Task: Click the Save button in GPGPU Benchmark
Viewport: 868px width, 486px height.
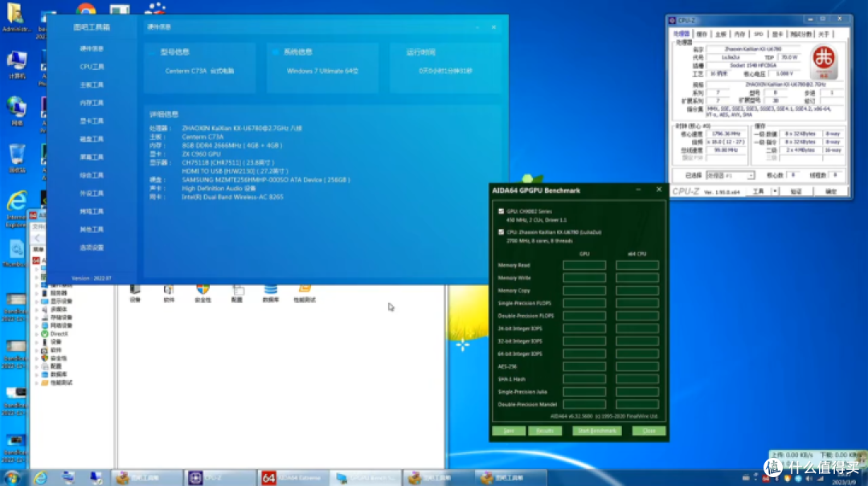Action: [x=508, y=431]
